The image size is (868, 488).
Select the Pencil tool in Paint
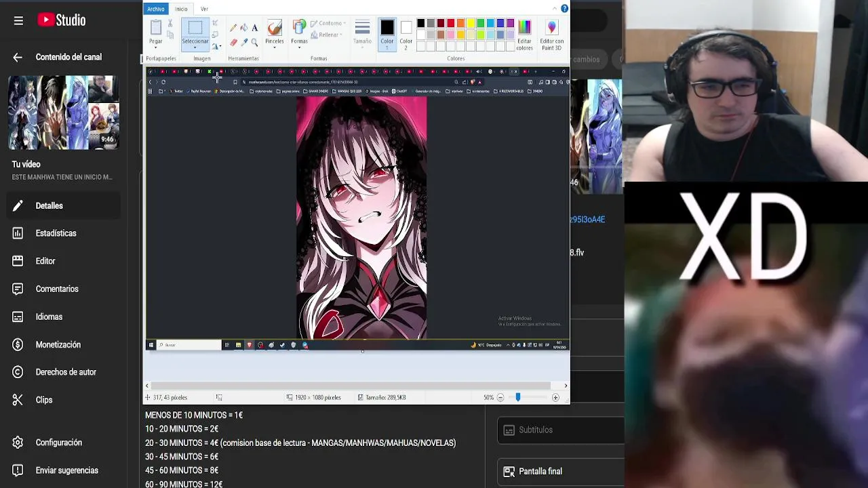233,28
